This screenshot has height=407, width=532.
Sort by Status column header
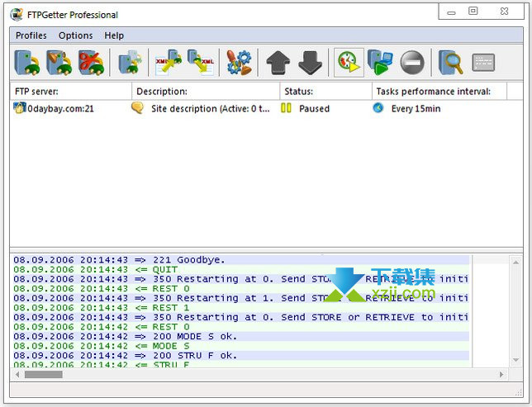coord(326,92)
